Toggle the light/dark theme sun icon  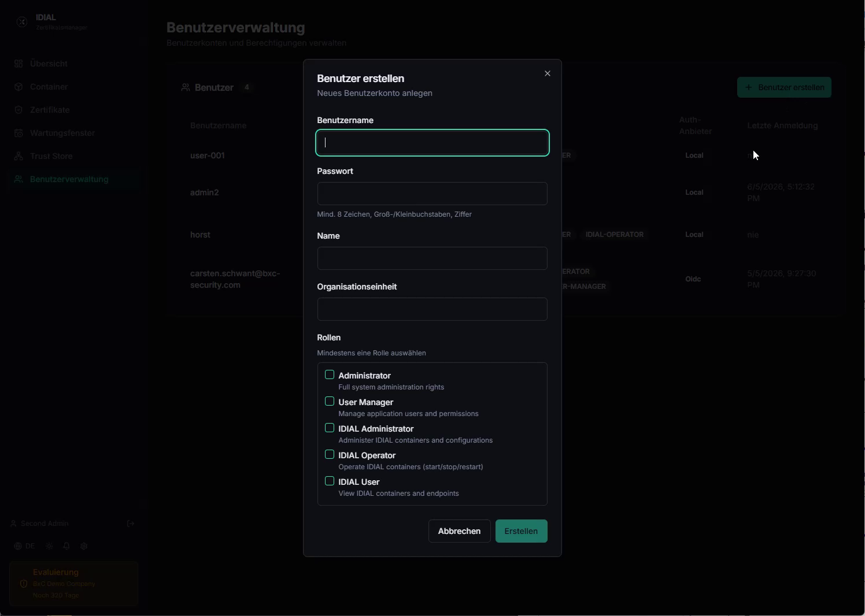49,546
